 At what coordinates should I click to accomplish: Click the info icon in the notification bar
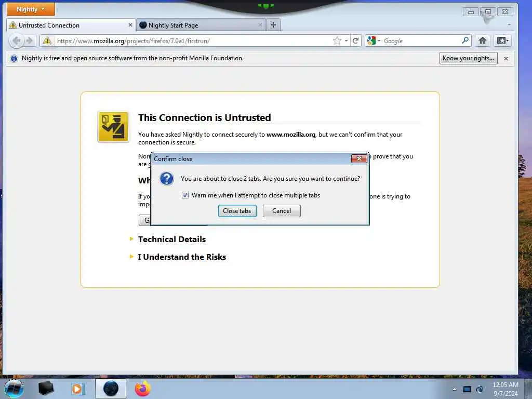coord(14,58)
